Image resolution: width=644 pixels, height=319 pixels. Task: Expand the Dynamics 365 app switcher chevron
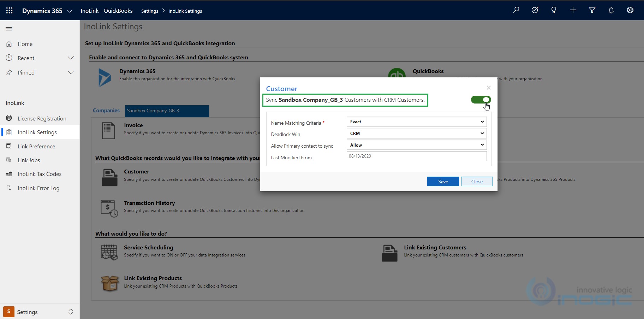[70, 11]
